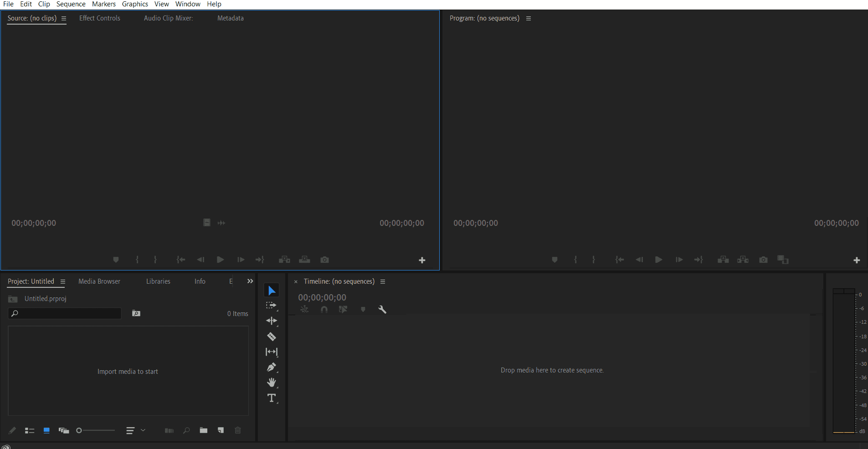Export a frame from the Source monitor
868x449 pixels.
click(324, 260)
